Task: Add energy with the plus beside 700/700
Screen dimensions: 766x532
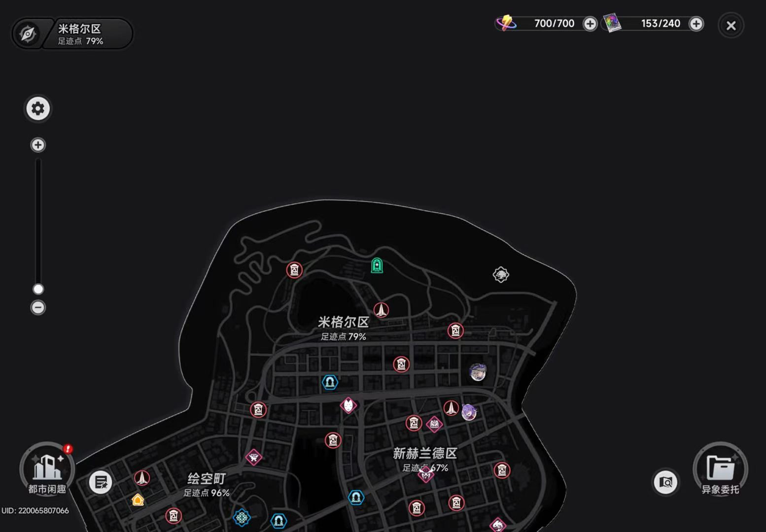Action: 590,24
